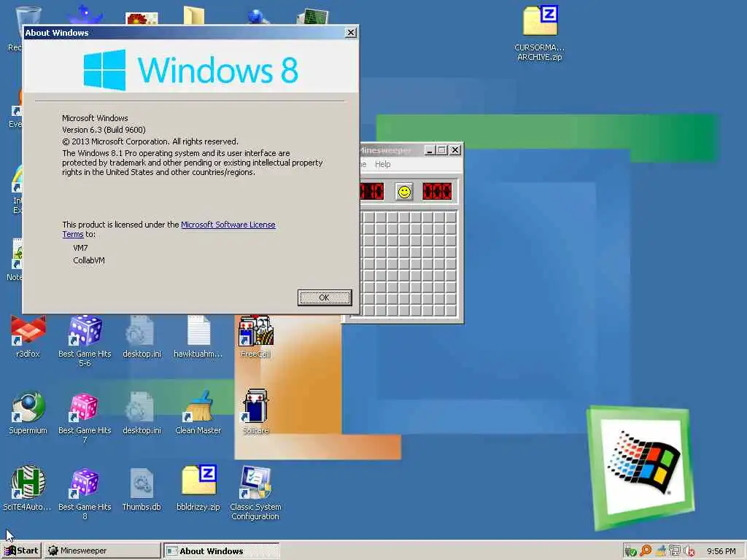This screenshot has width=747, height=560.
Task: Open the Minesweeper Help menu
Action: pyautogui.click(x=382, y=164)
